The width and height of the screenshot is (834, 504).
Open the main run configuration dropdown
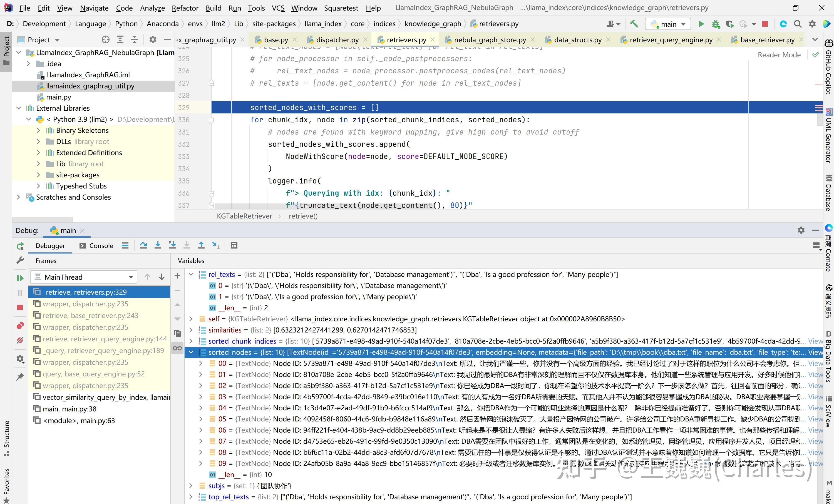coord(668,24)
